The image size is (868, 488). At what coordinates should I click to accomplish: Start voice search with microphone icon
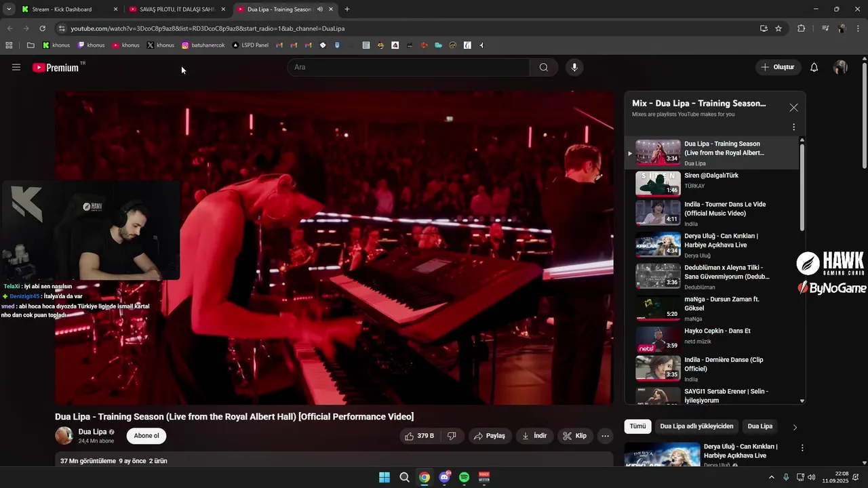click(x=574, y=67)
